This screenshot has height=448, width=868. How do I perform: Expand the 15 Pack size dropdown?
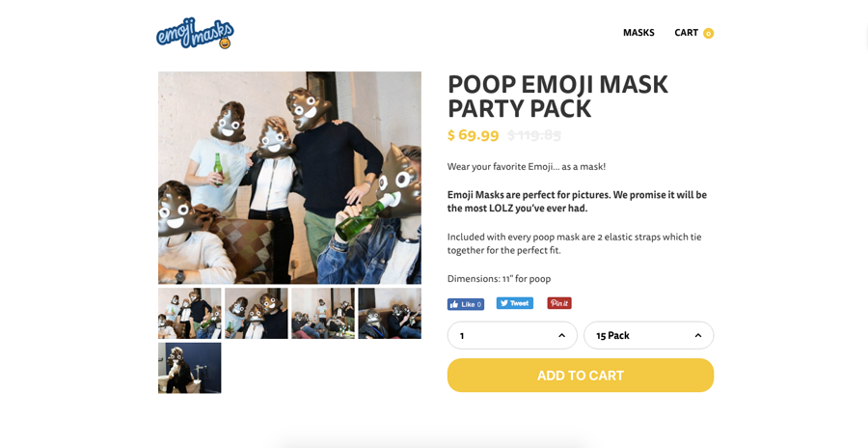pyautogui.click(x=648, y=335)
